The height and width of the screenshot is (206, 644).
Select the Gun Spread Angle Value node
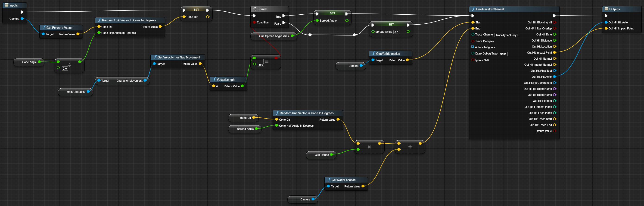click(x=274, y=36)
